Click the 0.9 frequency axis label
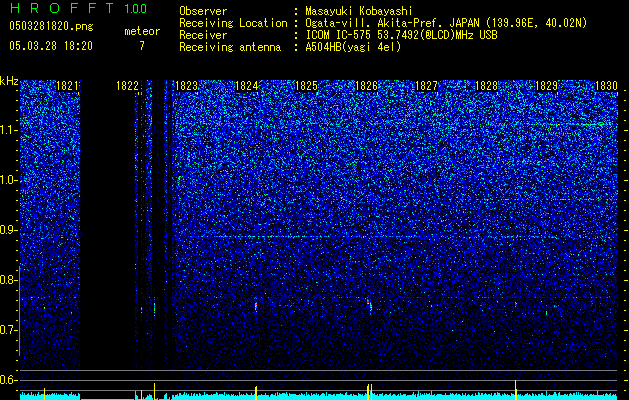 point(9,230)
